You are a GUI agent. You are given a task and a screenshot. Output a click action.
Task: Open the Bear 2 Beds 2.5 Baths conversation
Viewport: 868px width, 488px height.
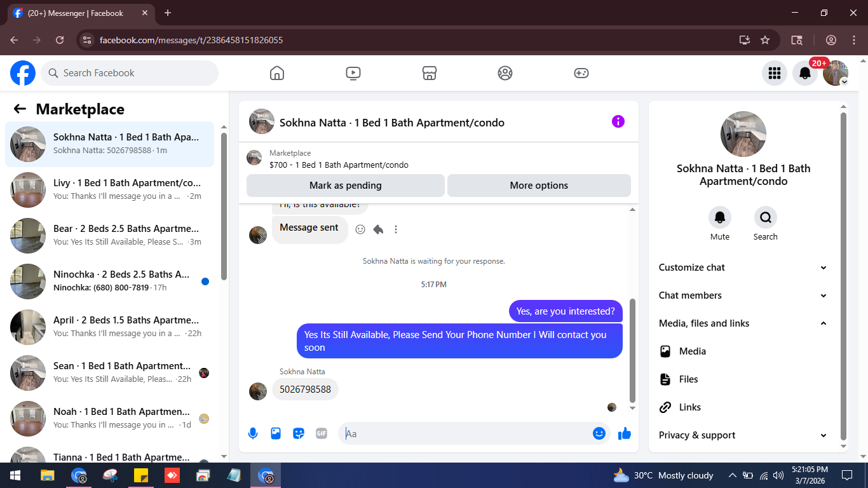(x=109, y=236)
